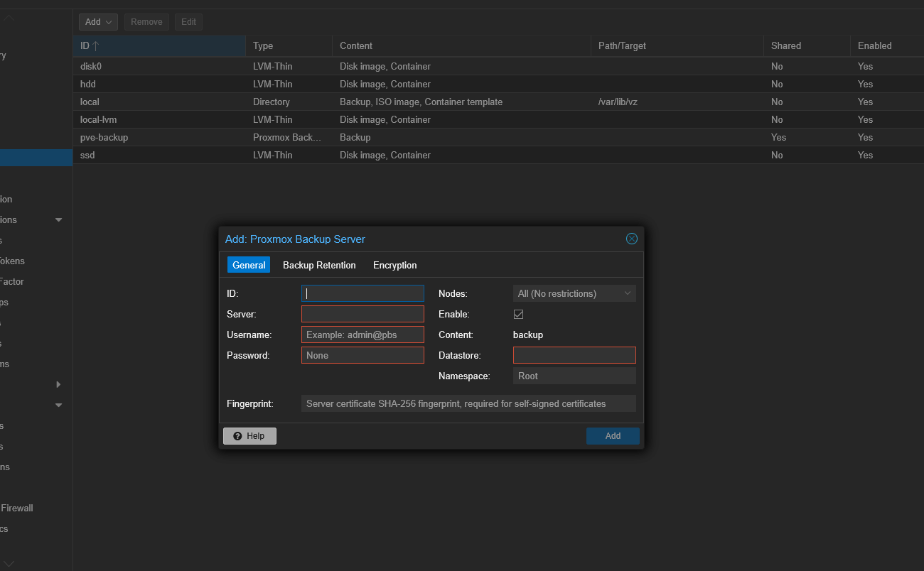Image resolution: width=924 pixels, height=571 pixels.
Task: Click the Password field
Action: coord(362,355)
